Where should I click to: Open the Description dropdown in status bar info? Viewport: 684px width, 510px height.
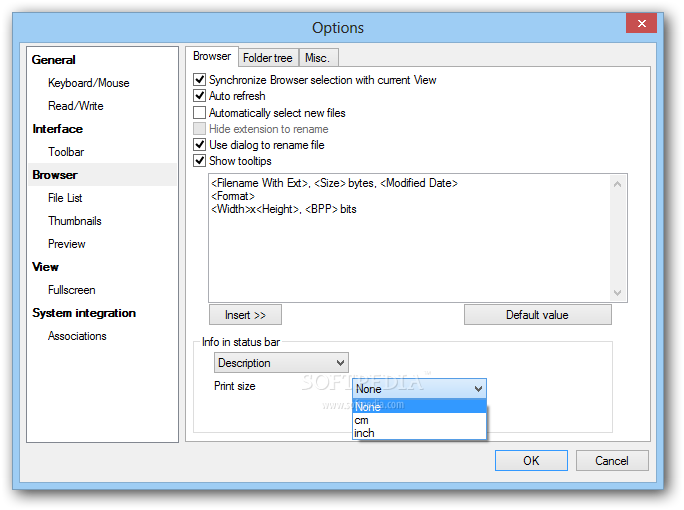coord(281,363)
